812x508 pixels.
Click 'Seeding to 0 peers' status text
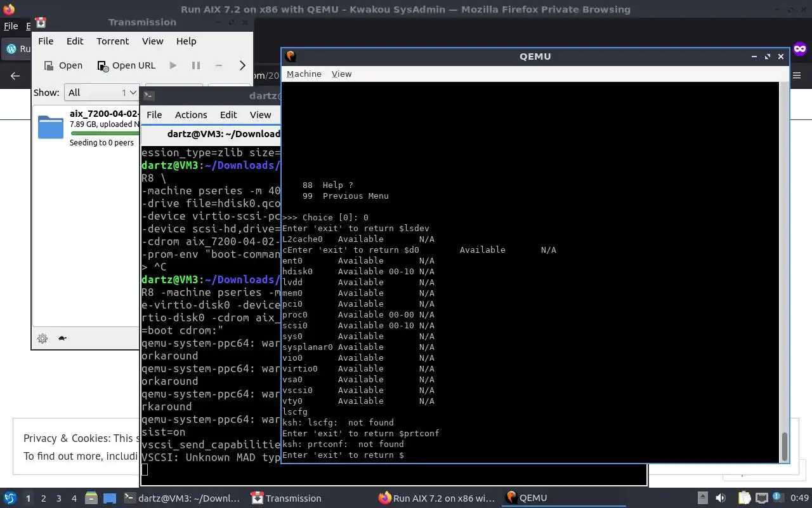coord(101,143)
